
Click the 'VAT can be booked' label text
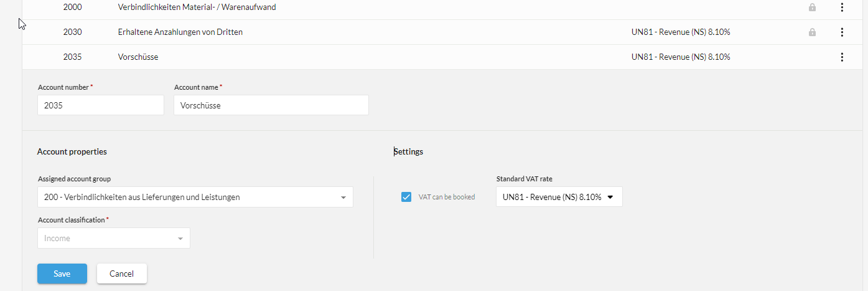point(446,197)
